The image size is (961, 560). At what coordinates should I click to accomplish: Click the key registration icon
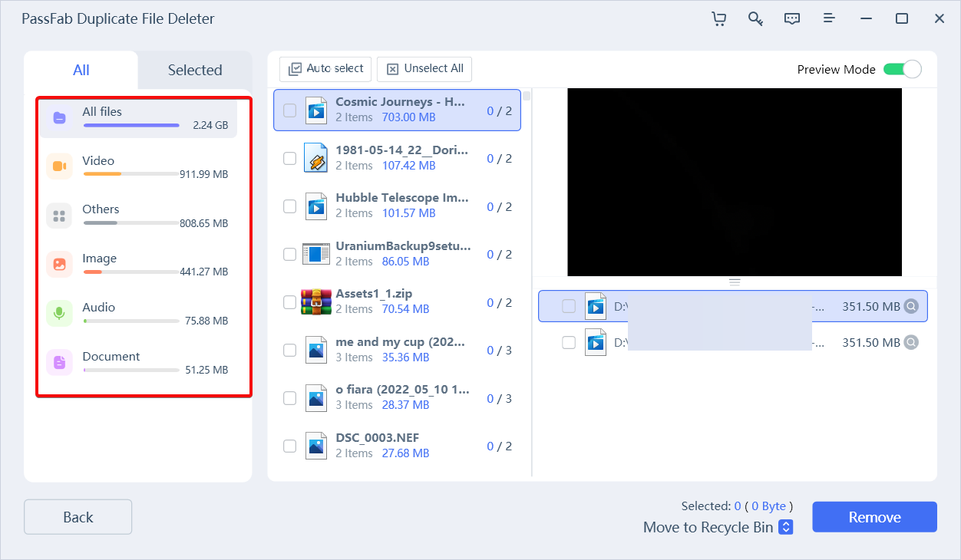point(755,18)
